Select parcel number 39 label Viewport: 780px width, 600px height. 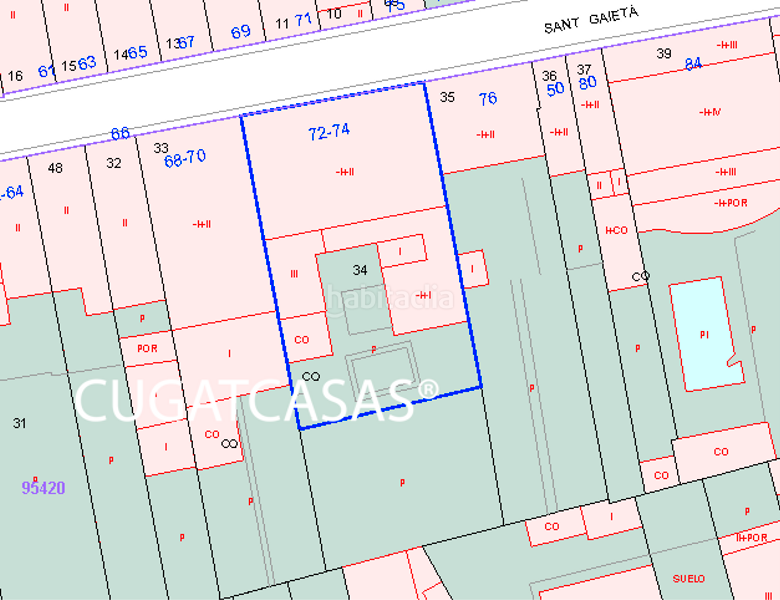(x=663, y=53)
